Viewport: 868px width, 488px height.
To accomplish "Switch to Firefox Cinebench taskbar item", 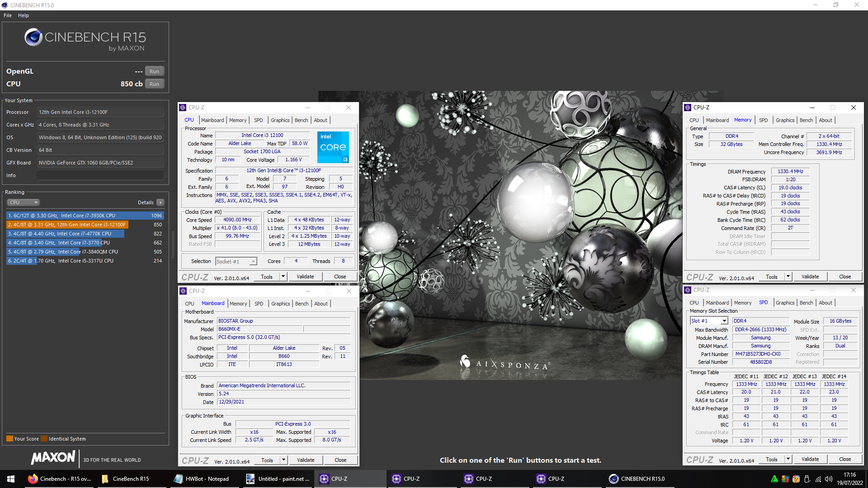I will point(60,479).
